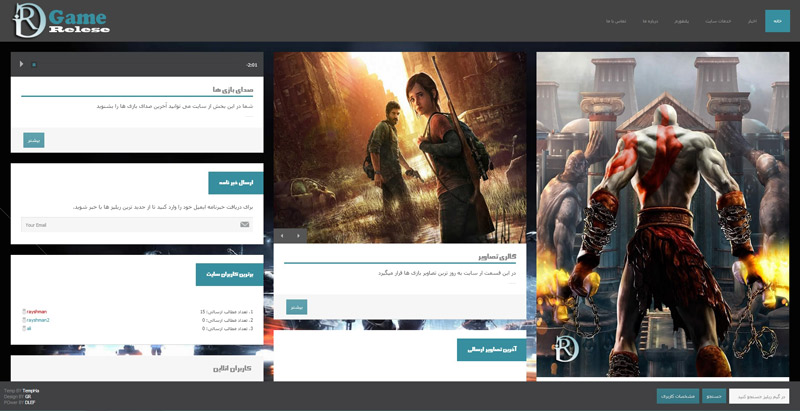The width and height of the screenshot is (800, 411).
Task: Open the درباره ما (about us) menu item
Action: coord(651,21)
